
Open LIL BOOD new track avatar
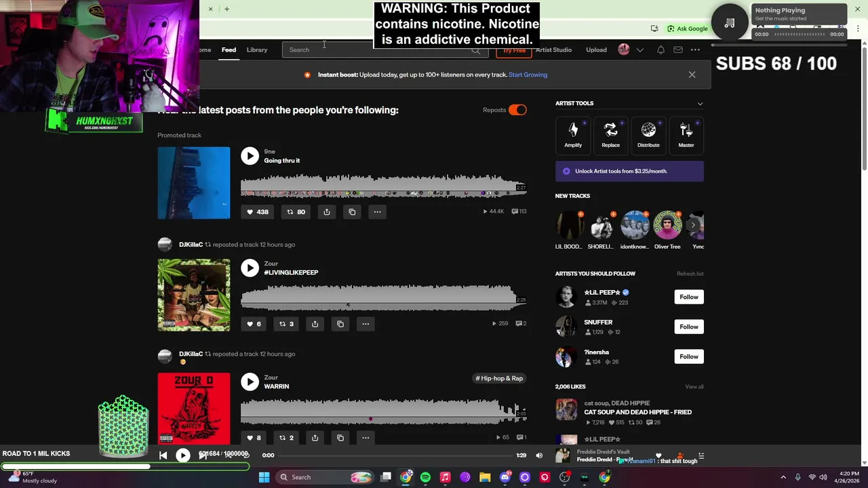point(569,226)
